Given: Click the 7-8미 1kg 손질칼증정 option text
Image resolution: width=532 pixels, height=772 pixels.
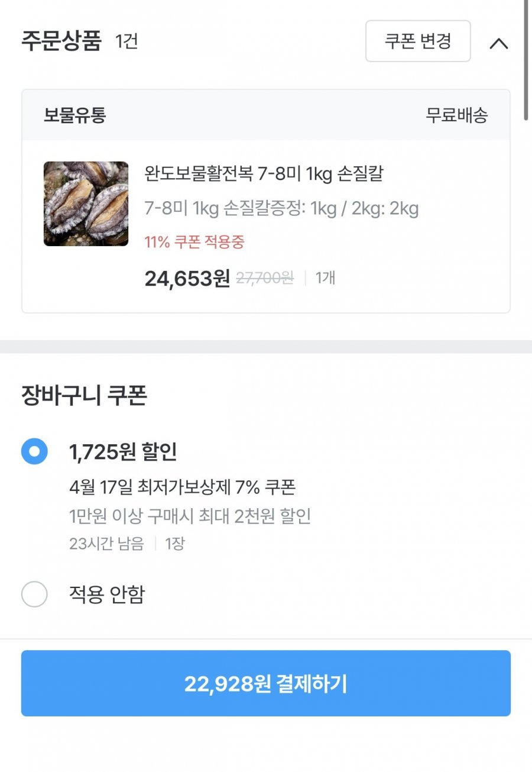Looking at the screenshot, I should 281,209.
